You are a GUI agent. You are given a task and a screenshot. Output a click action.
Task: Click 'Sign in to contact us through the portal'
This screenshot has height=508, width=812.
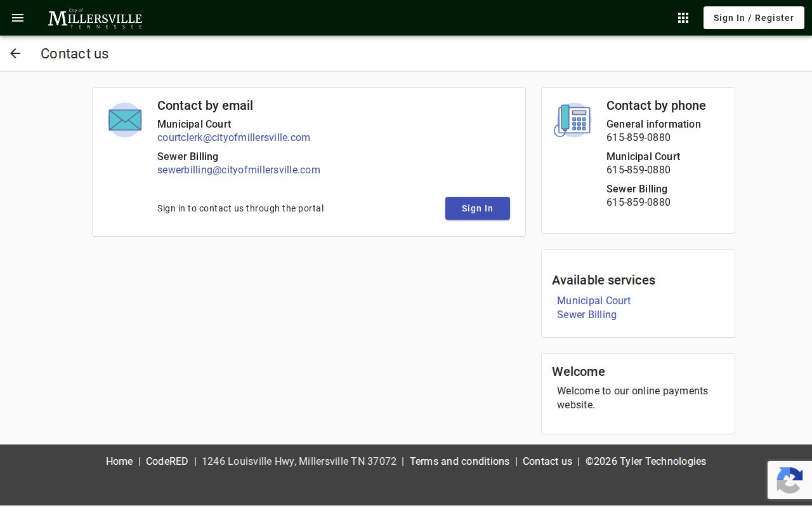[240, 208]
